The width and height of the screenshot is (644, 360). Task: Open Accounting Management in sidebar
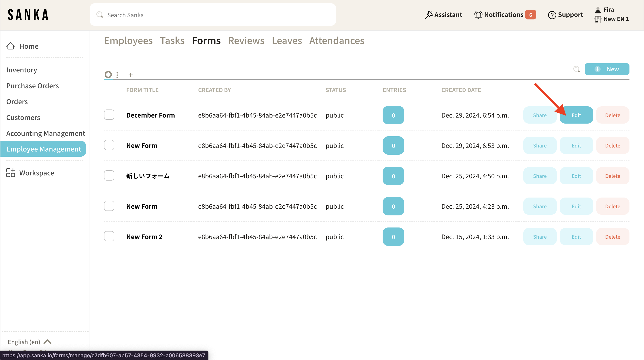click(45, 133)
